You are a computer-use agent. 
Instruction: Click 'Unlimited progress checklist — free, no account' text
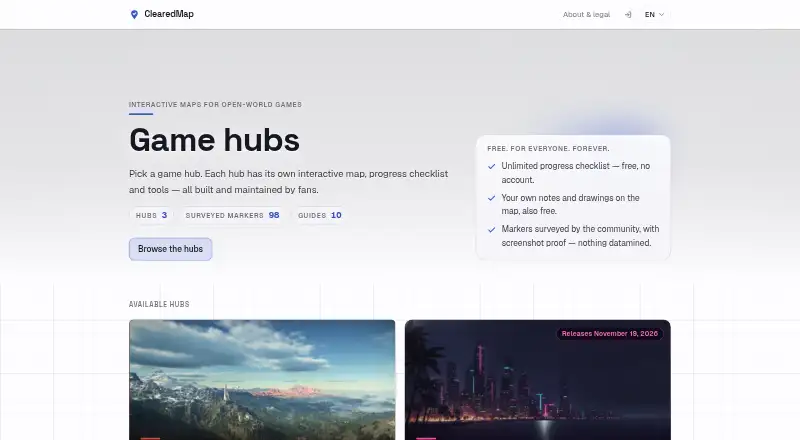coord(576,173)
